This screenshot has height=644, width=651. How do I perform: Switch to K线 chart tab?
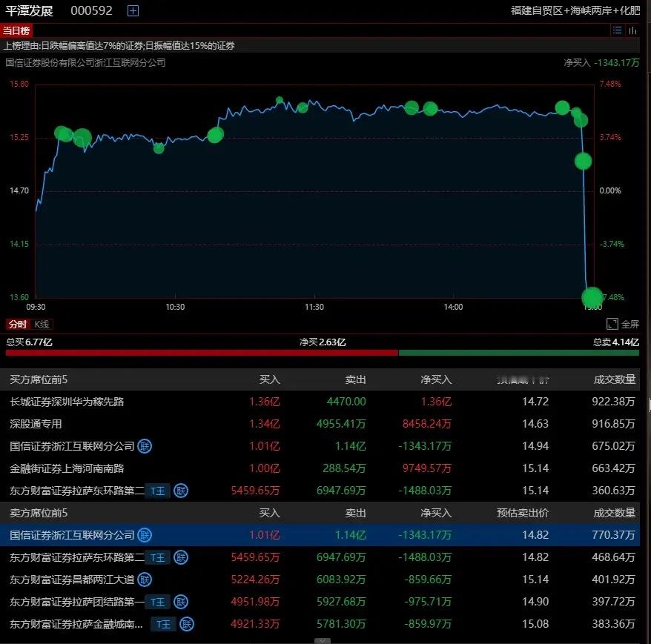(42, 324)
